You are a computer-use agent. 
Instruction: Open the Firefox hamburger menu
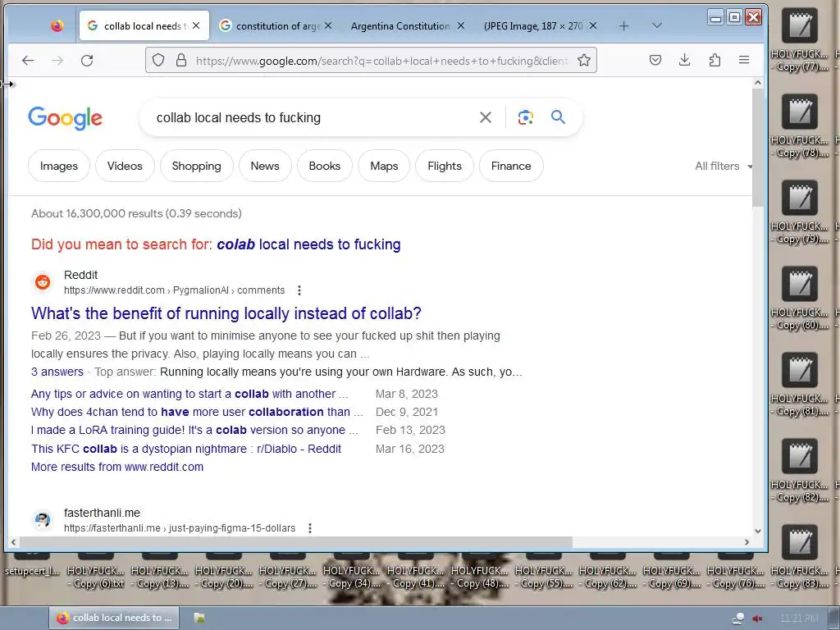point(744,60)
